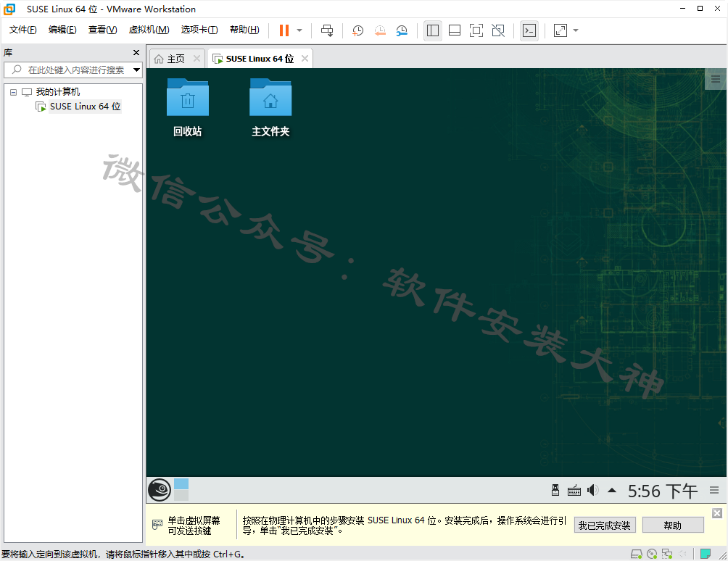
Task: Open the 帮助(H) menu
Action: (x=244, y=30)
